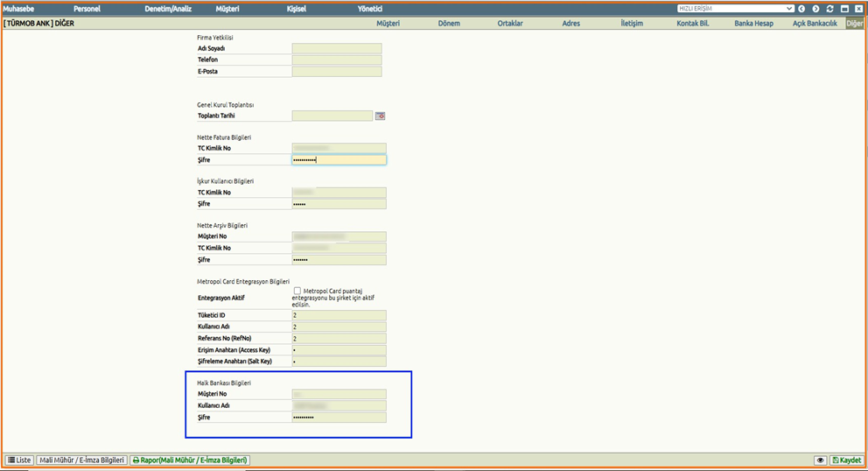Click Nette Arşiv TC Kimlik No field
The height and width of the screenshot is (471, 868).
[339, 249]
